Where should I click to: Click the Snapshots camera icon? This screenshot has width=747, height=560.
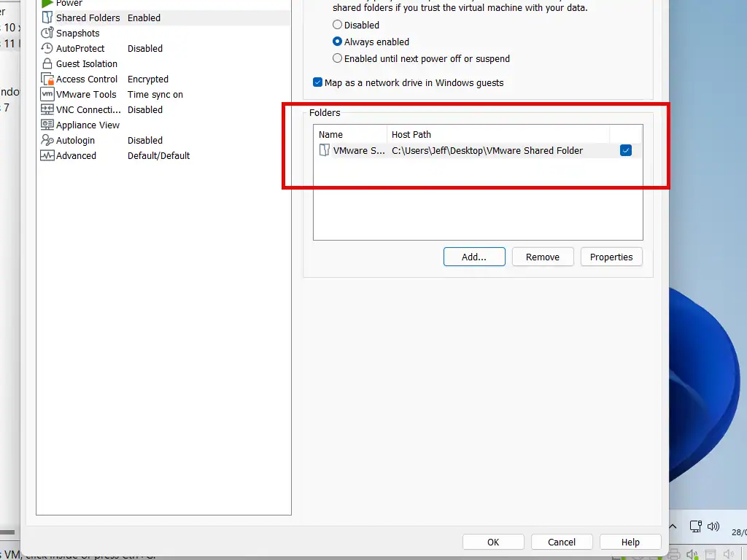(47, 33)
